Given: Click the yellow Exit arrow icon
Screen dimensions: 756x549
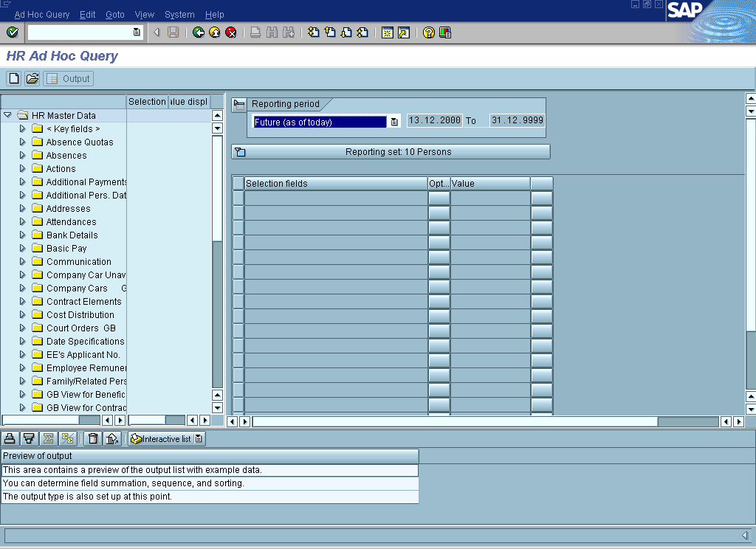Looking at the screenshot, I should 215,32.
